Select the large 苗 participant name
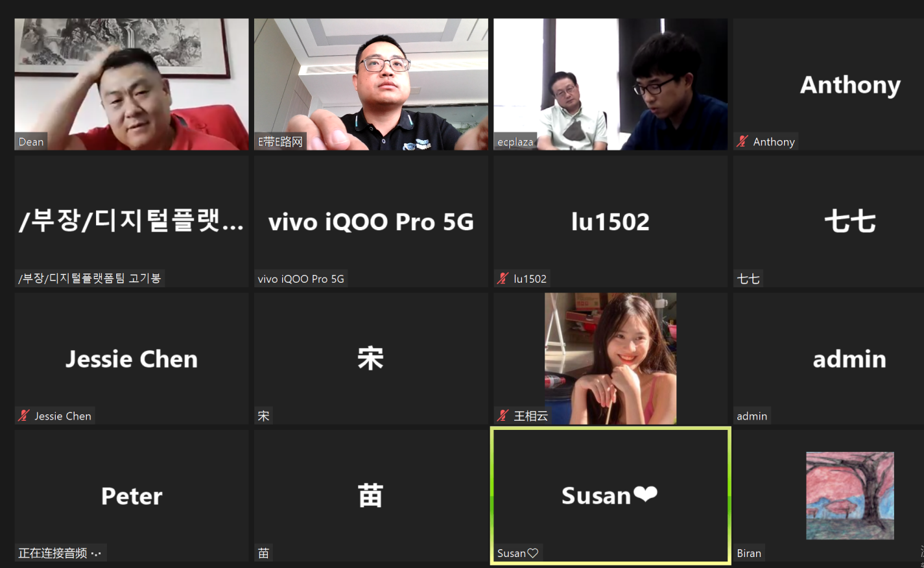The height and width of the screenshot is (568, 924). [370, 496]
